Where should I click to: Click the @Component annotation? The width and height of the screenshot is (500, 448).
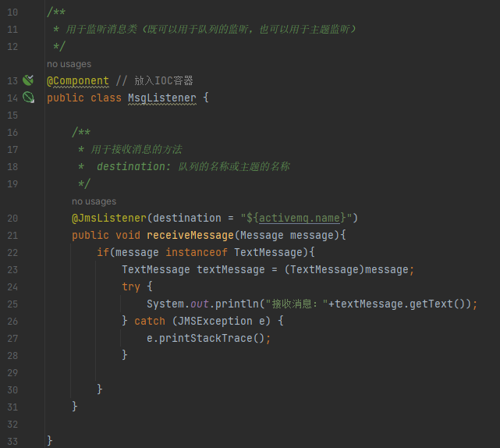click(x=78, y=80)
